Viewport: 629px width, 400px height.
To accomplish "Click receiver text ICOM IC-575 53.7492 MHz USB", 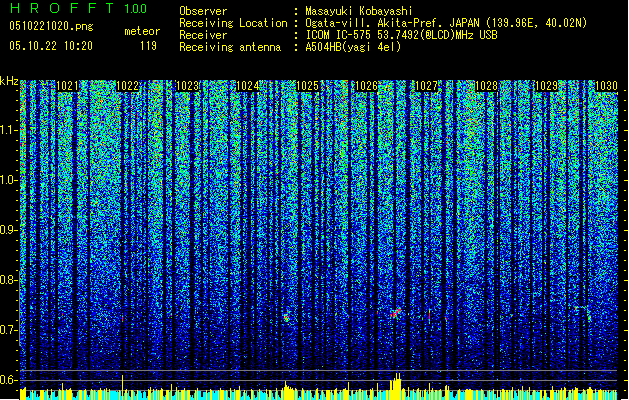I will 401,35.
